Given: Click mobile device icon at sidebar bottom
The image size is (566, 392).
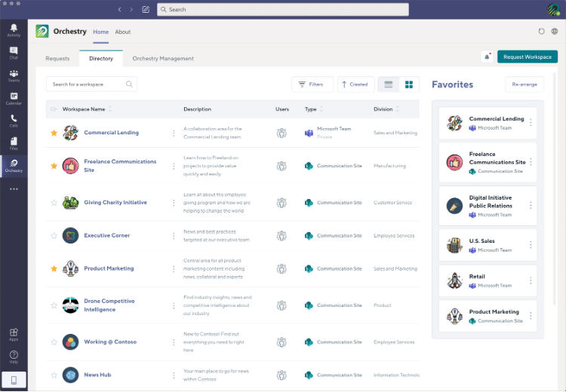Looking at the screenshot, I should click(14, 380).
